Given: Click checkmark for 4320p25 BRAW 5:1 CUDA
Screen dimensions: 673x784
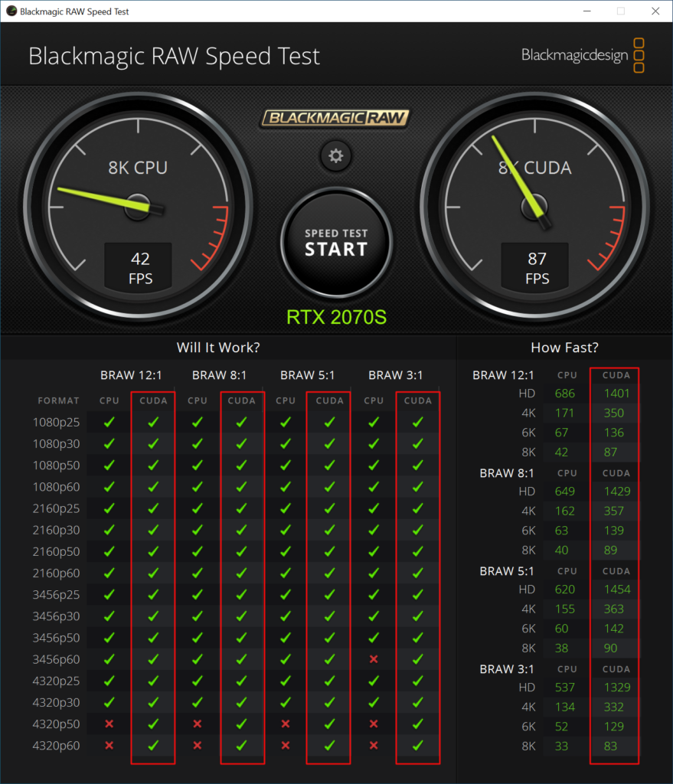Looking at the screenshot, I should tap(329, 681).
